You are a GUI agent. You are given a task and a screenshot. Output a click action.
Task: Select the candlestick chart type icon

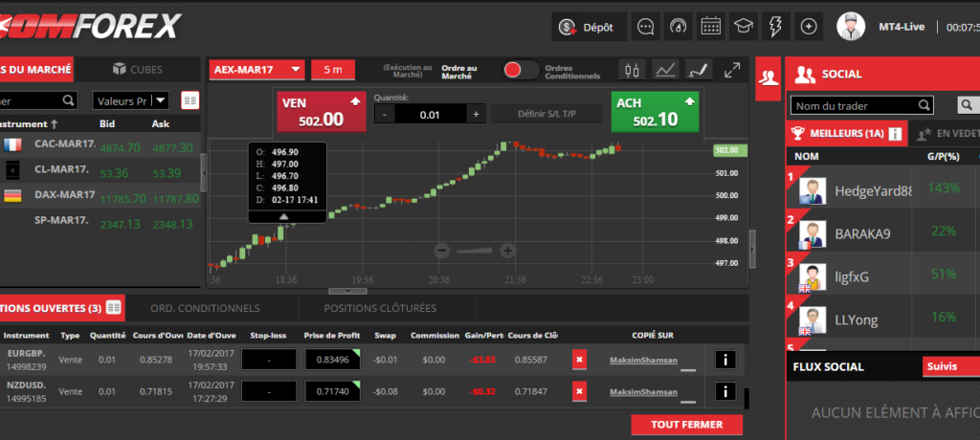coord(632,70)
